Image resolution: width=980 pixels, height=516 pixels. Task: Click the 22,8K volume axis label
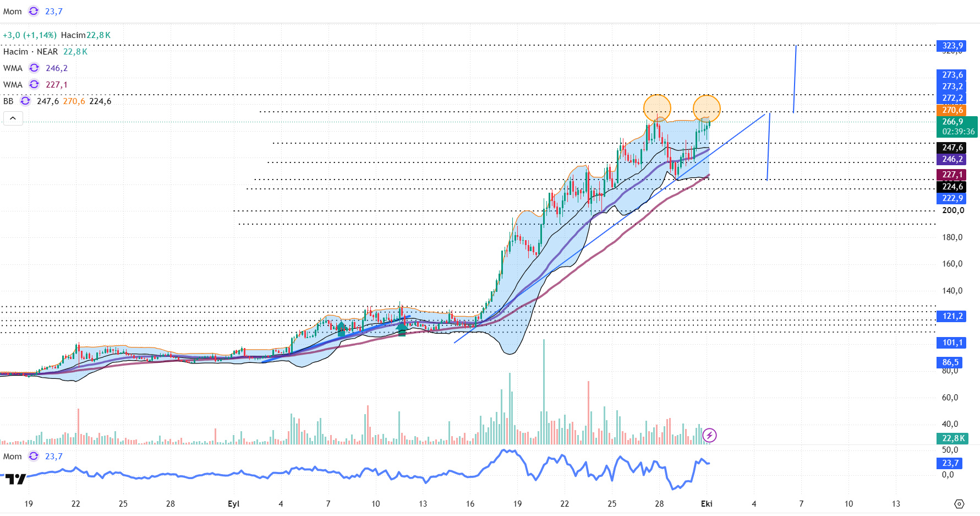[952, 438]
